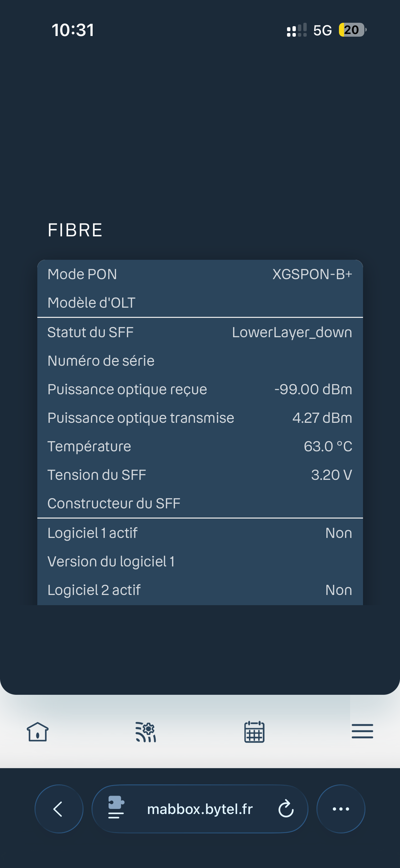This screenshot has width=400, height=868.
Task: Tap Logiciel 2 actif row
Action: 200,590
